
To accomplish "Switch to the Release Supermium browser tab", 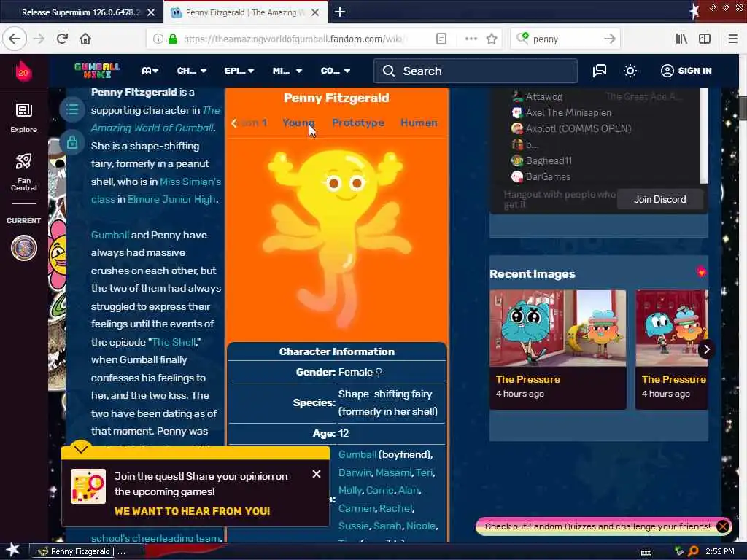I will (x=81, y=12).
